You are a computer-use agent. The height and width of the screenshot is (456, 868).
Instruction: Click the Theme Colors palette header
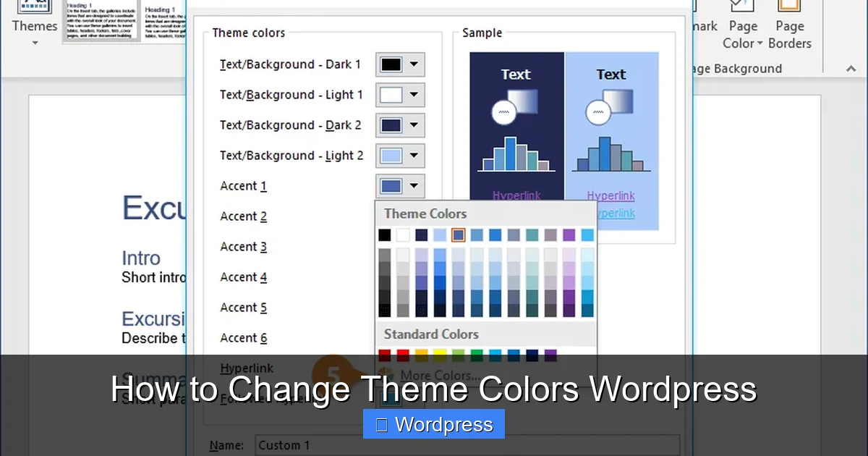(x=425, y=214)
